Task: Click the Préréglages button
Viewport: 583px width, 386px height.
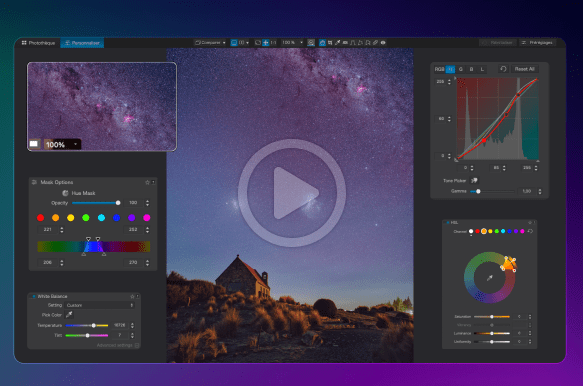Action: (x=537, y=43)
